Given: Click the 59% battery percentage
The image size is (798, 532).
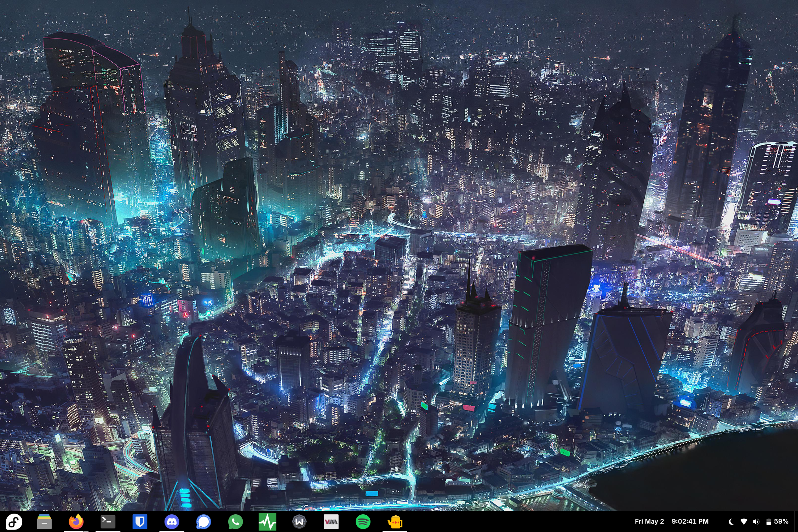Looking at the screenshot, I should (x=781, y=521).
